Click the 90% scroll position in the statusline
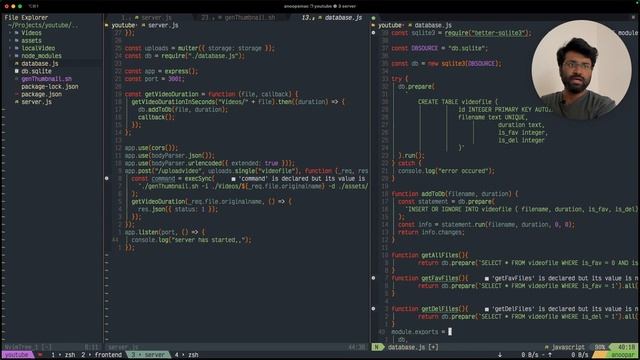The image size is (640, 360). click(600, 347)
